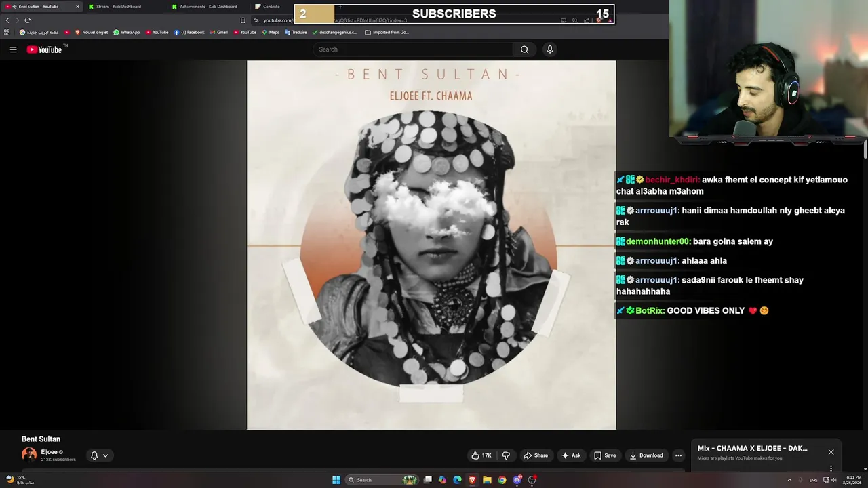Open Task View from the taskbar
868x488 pixels.
428,480
